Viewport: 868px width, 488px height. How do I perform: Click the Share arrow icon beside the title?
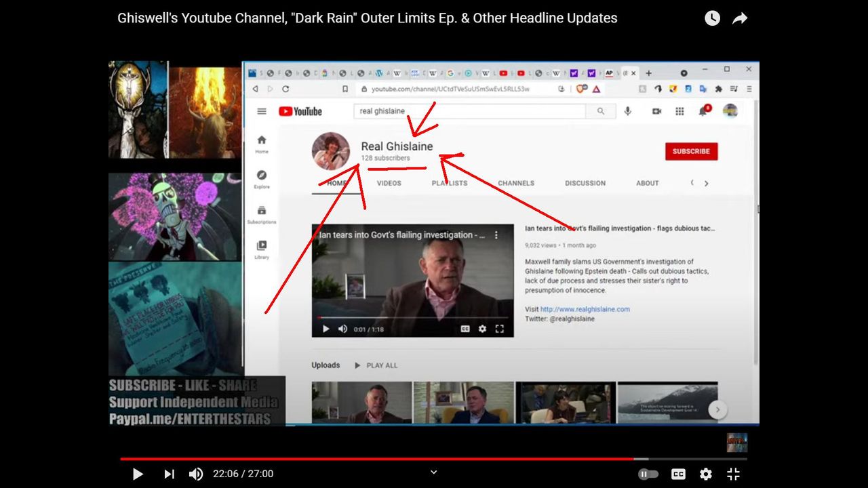(x=740, y=18)
